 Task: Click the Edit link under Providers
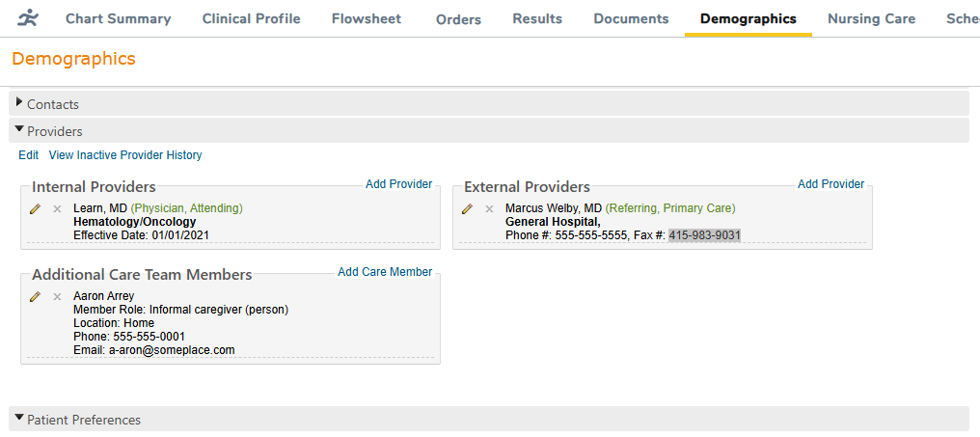(29, 155)
